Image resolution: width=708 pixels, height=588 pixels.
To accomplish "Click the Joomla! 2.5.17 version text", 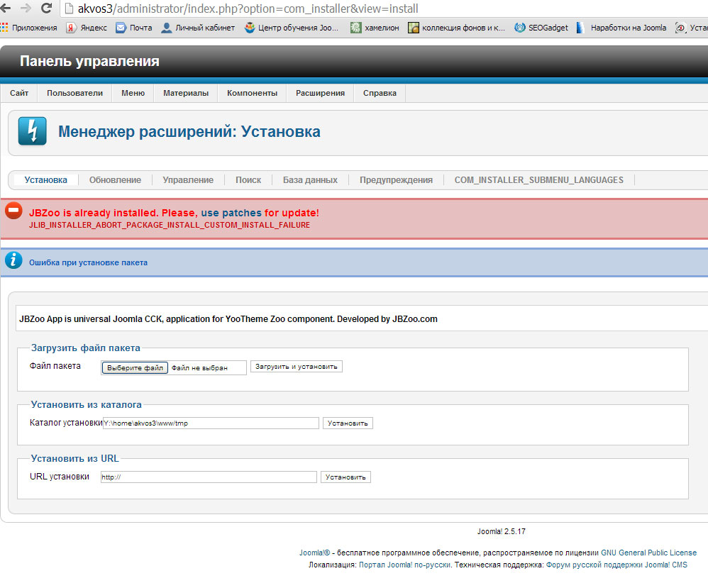I will click(501, 531).
